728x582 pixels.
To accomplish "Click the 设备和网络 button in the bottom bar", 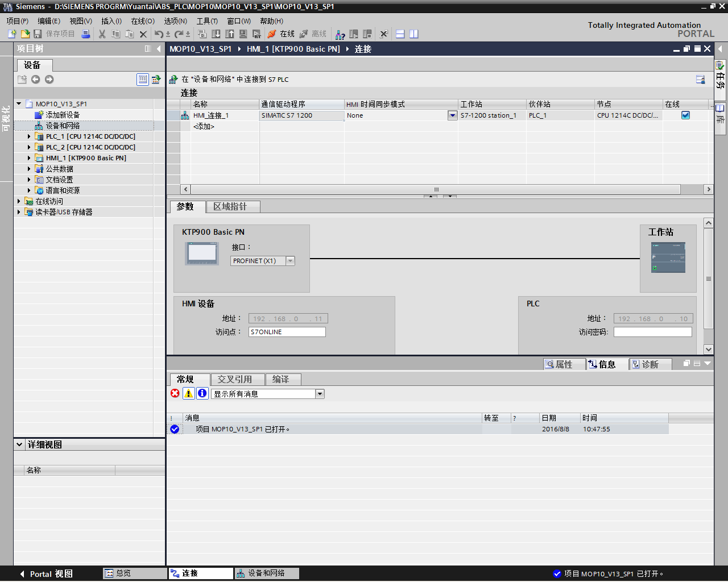I will 267,573.
